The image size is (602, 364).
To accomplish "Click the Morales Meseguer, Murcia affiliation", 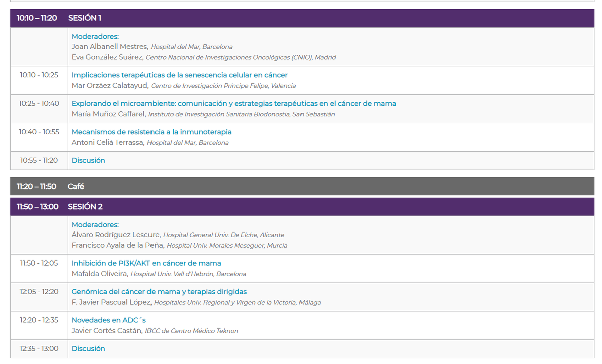I will tap(227, 246).
